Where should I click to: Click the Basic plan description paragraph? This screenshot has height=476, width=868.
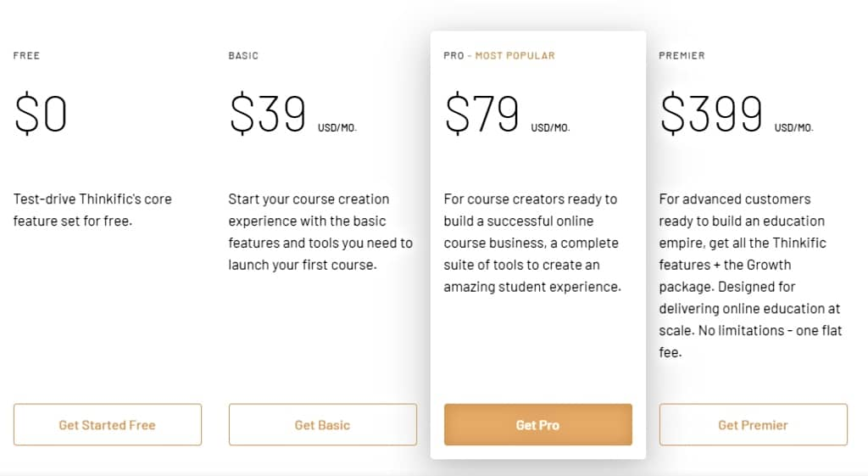tap(320, 232)
